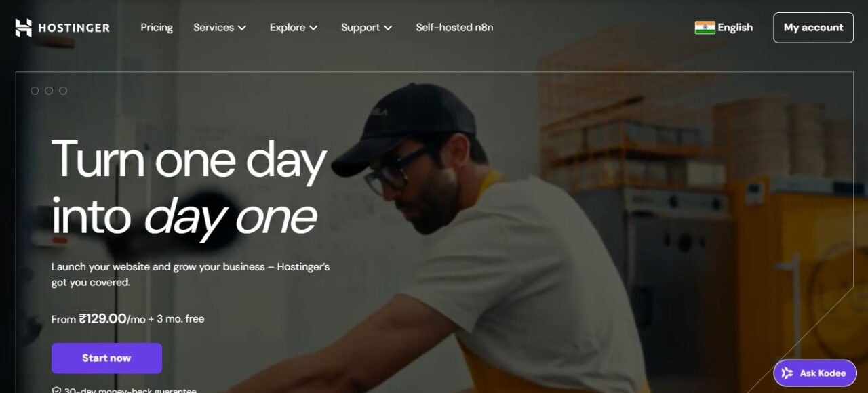Click the 'Turn one day' headline

click(x=189, y=160)
